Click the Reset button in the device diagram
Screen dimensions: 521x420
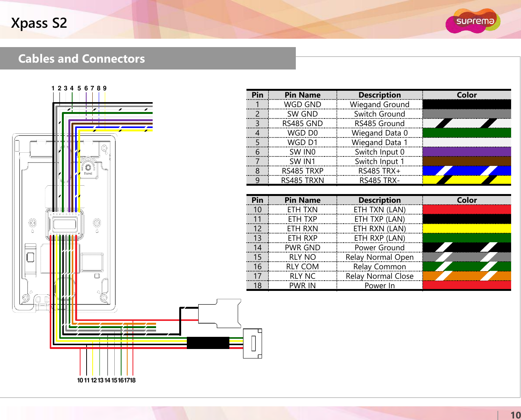88,167
